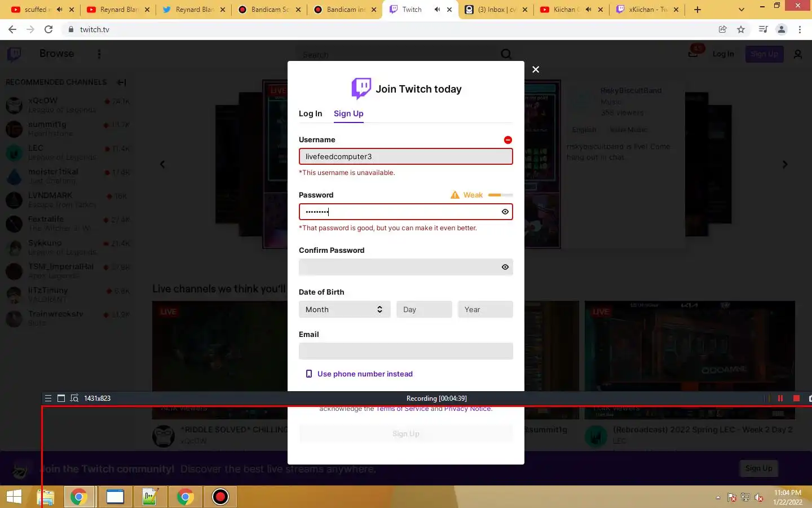Click the navbar Sign Up button
812x508 pixels.
click(x=764, y=54)
